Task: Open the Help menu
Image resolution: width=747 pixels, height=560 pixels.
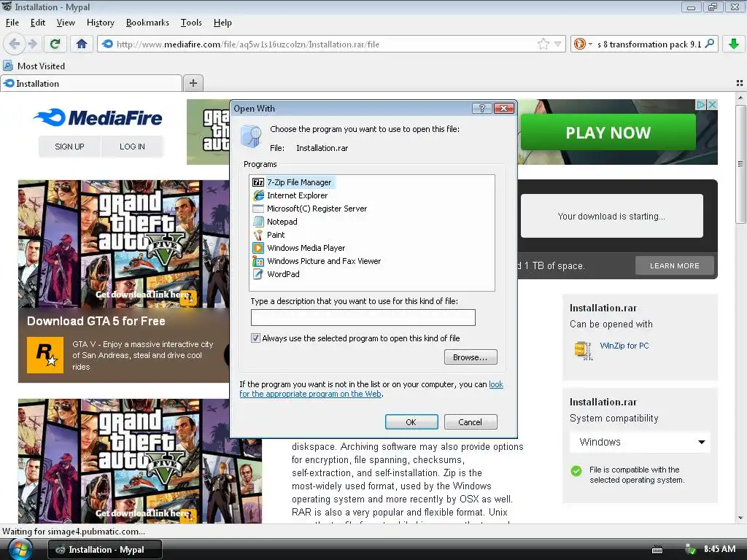Action: click(222, 23)
